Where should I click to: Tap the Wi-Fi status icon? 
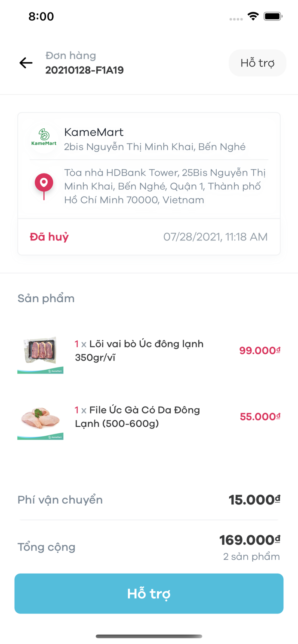(x=253, y=16)
